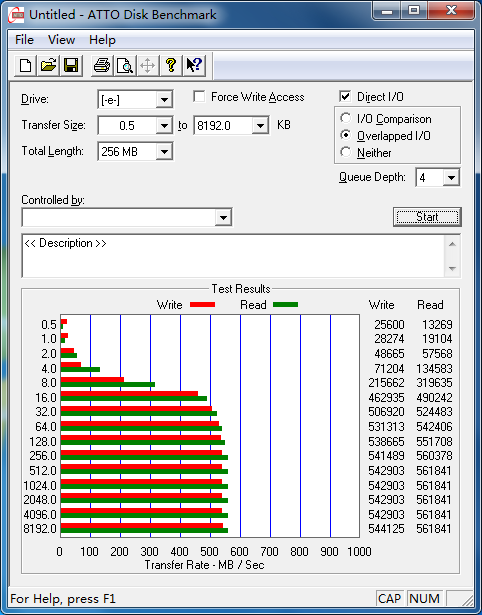
Task: Open the View menu
Action: 62,40
